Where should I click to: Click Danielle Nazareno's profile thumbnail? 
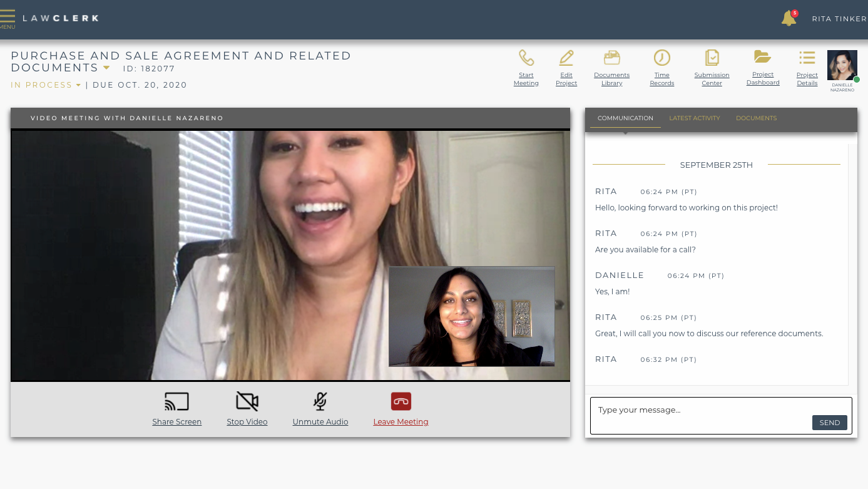coord(842,66)
